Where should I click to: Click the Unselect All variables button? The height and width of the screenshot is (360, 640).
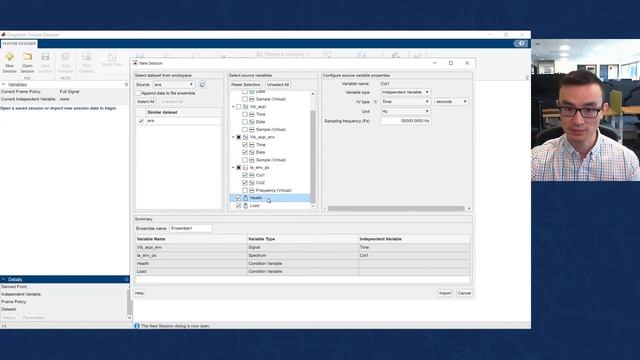[278, 84]
